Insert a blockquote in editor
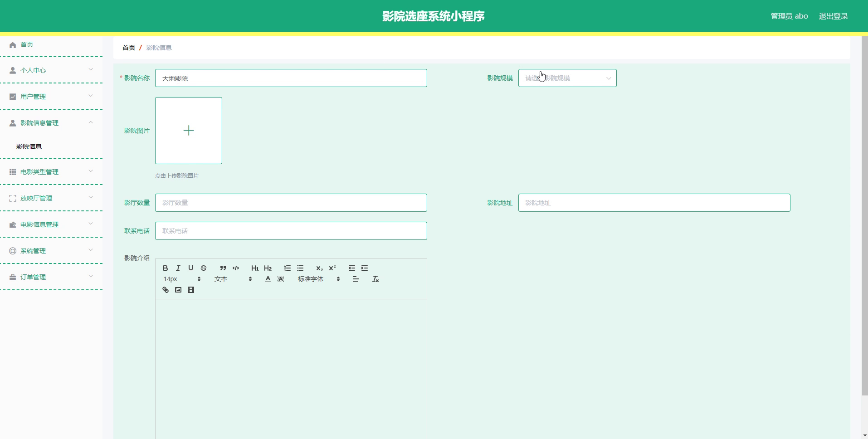Image resolution: width=868 pixels, height=439 pixels. click(223, 268)
